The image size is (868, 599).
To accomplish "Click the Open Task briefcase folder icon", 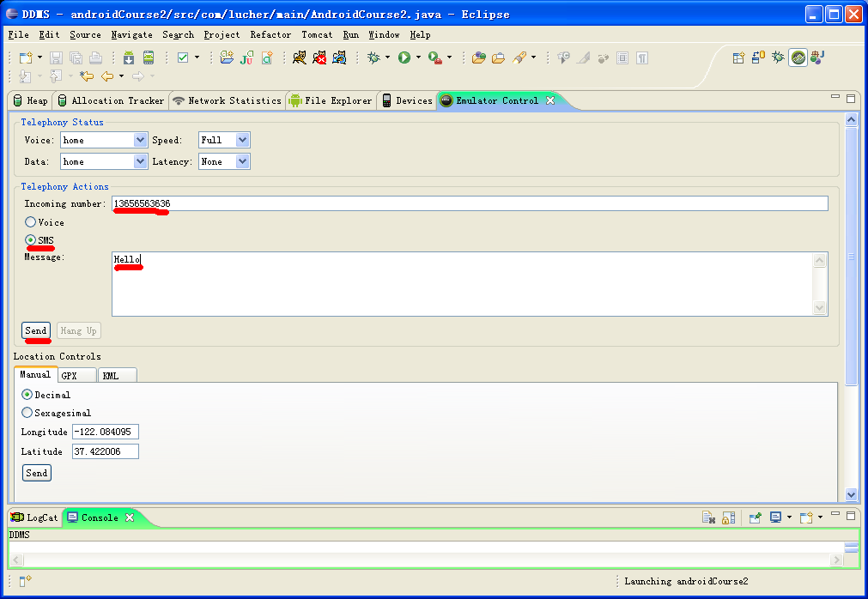I will (x=498, y=57).
